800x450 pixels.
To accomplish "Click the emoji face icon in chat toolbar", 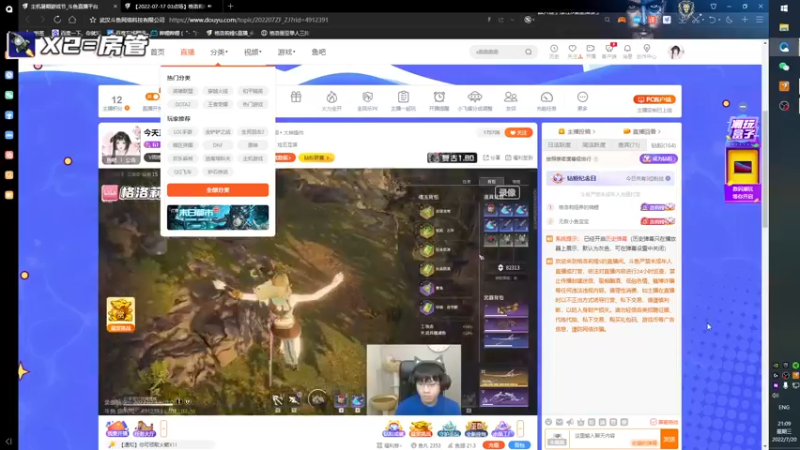I will [548, 422].
